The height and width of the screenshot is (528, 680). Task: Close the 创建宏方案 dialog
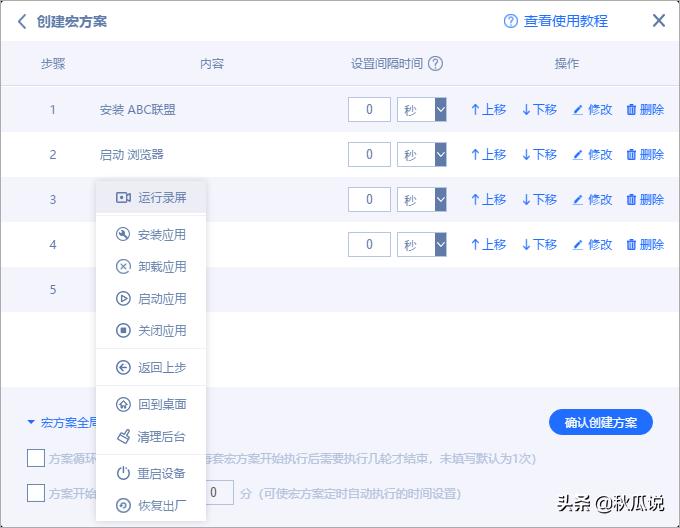659,20
